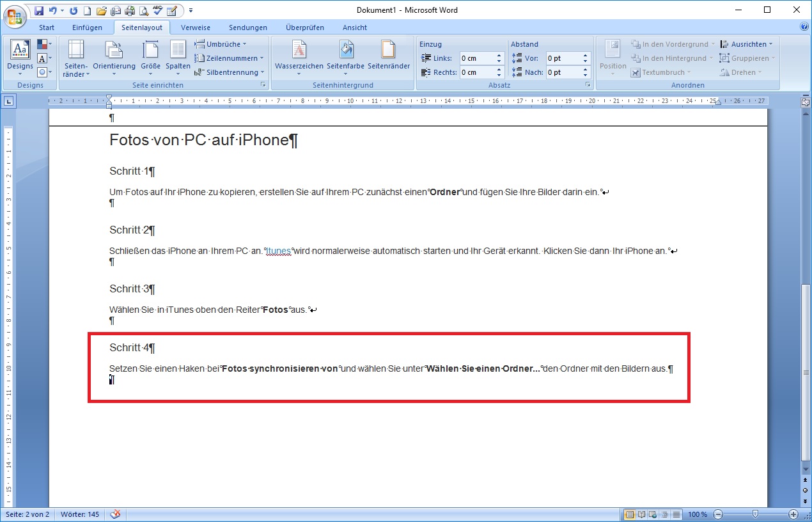This screenshot has height=522, width=812.
Task: Click the zoom slider handle
Action: [x=755, y=514]
